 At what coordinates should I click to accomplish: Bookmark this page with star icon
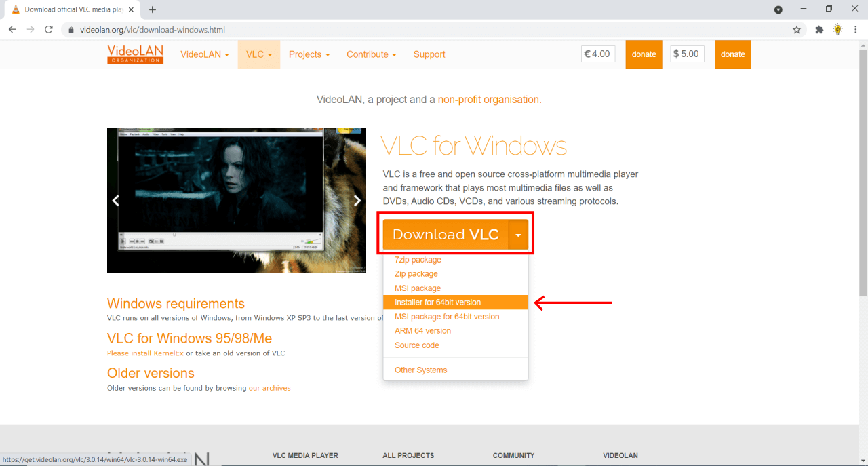tap(797, 30)
